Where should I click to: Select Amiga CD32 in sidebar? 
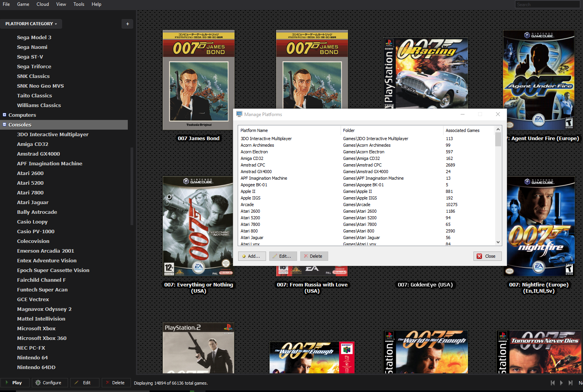tap(33, 144)
